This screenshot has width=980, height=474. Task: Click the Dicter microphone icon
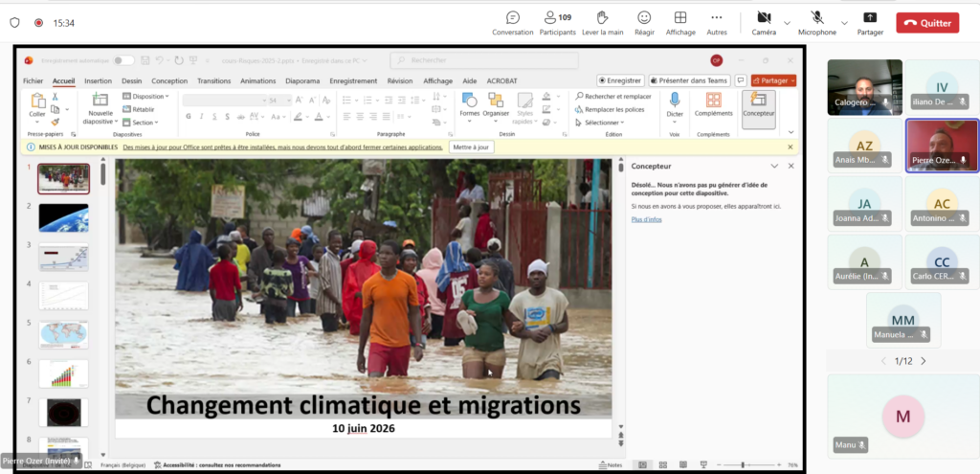pyautogui.click(x=675, y=100)
